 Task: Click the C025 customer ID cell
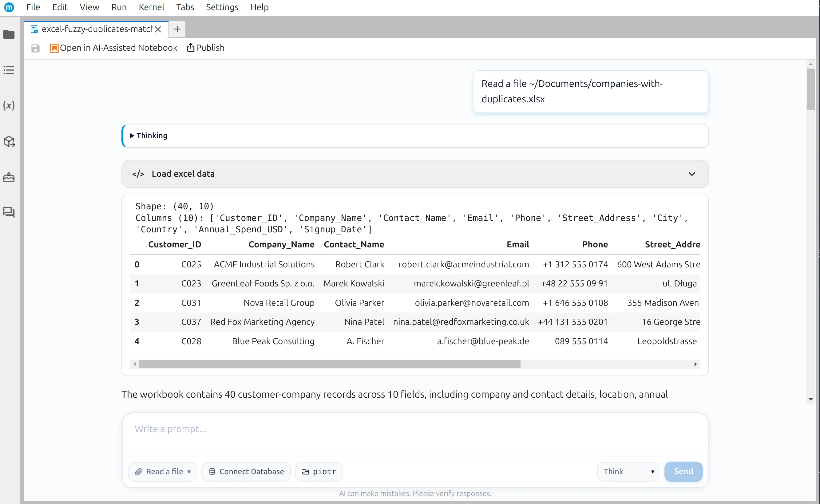[x=191, y=264]
